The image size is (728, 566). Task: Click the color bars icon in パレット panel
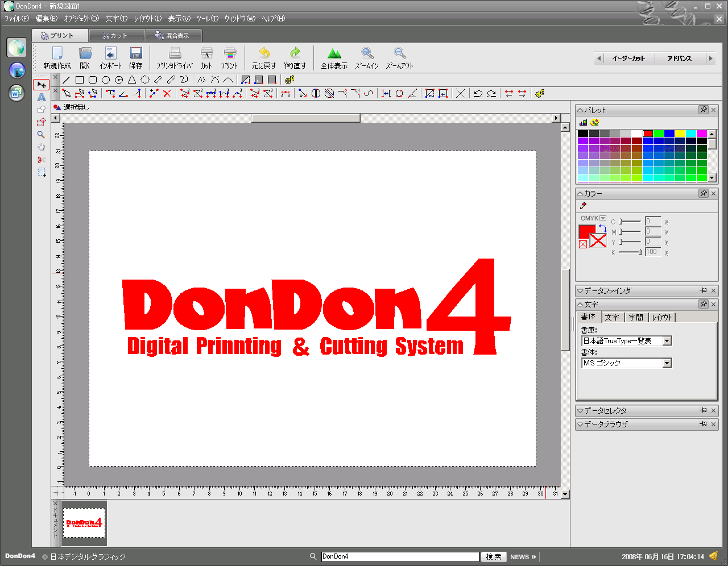click(583, 122)
